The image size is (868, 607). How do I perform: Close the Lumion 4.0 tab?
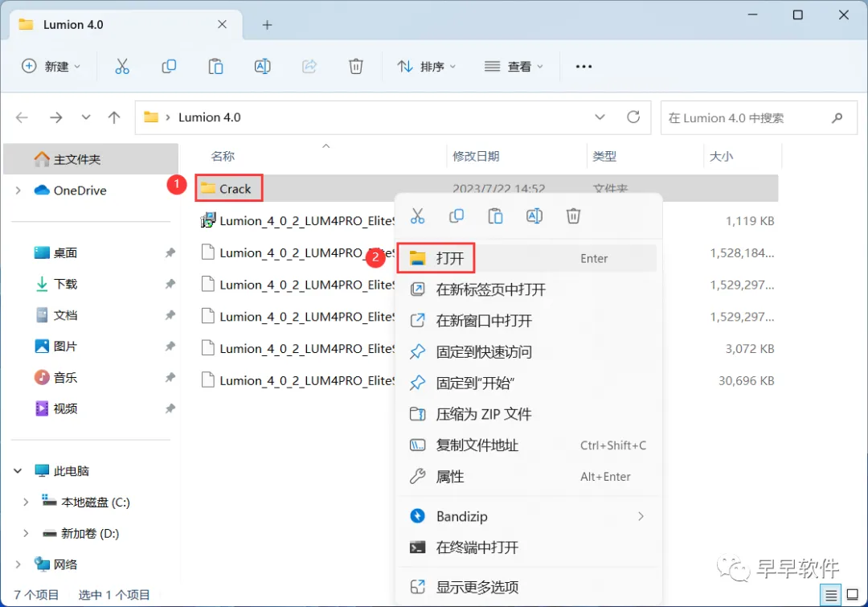click(x=222, y=24)
